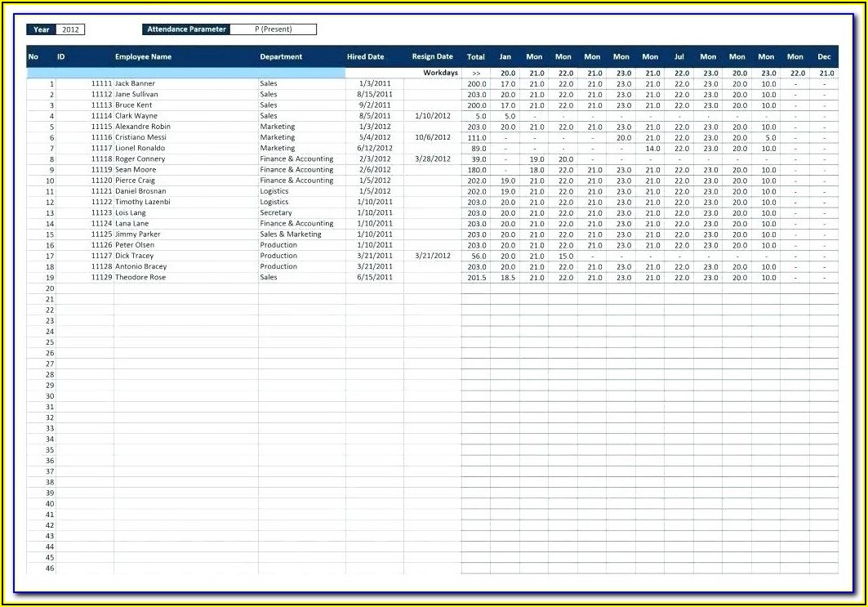Select the empty row number 46
This screenshot has height=607, width=868.
(x=49, y=568)
